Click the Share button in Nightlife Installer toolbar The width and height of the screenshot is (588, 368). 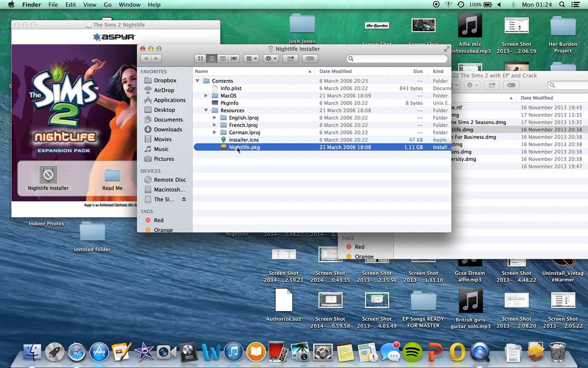tap(290, 59)
